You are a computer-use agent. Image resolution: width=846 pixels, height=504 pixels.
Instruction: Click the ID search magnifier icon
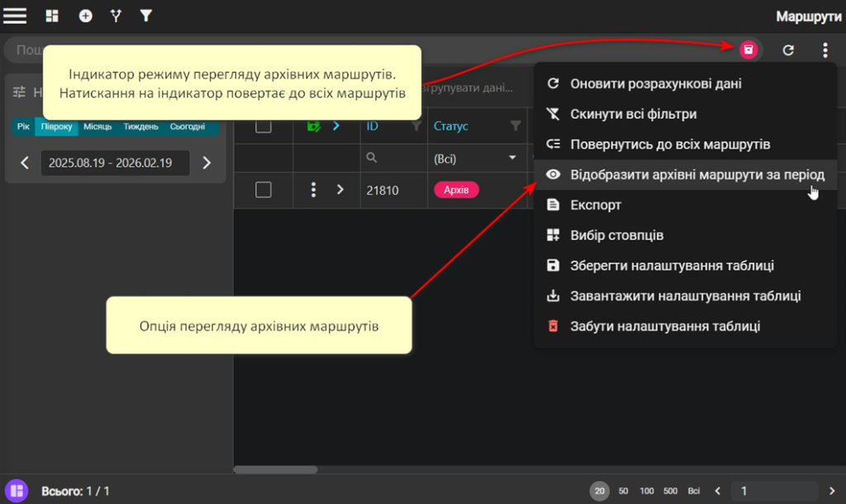(x=371, y=158)
